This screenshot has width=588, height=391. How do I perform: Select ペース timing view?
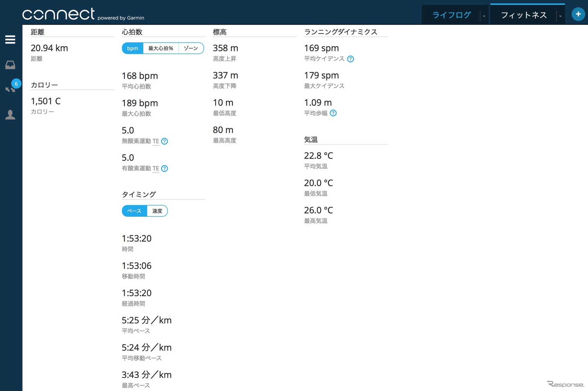pos(134,211)
